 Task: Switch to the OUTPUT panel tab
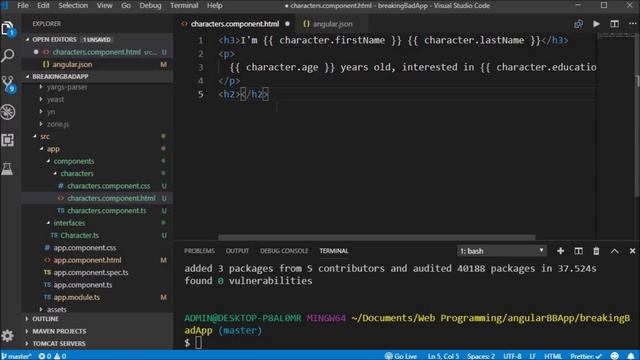click(x=237, y=251)
